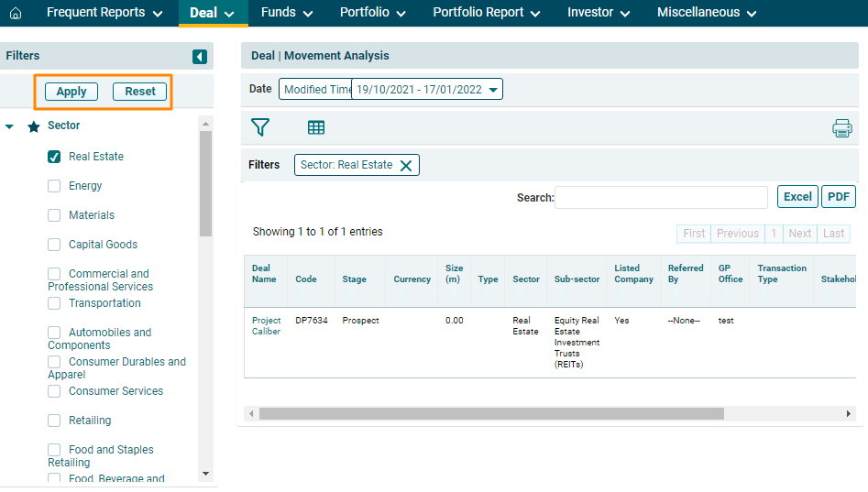Collapse the Filters panel with arrow icon
868x492 pixels.
pos(200,57)
